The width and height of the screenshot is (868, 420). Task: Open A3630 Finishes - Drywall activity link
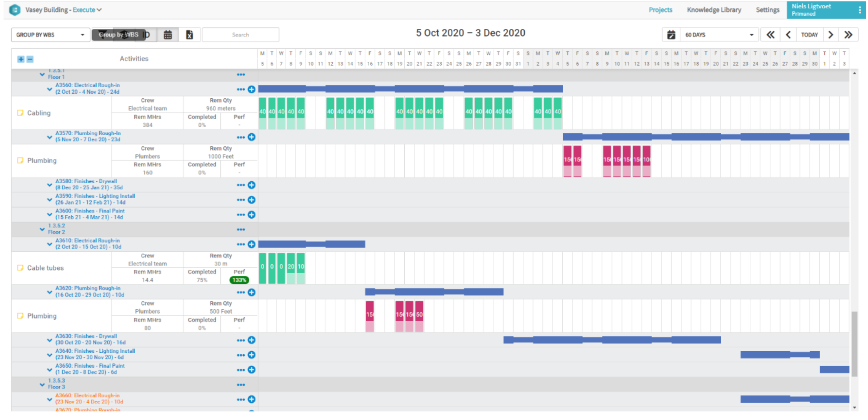tap(86, 337)
